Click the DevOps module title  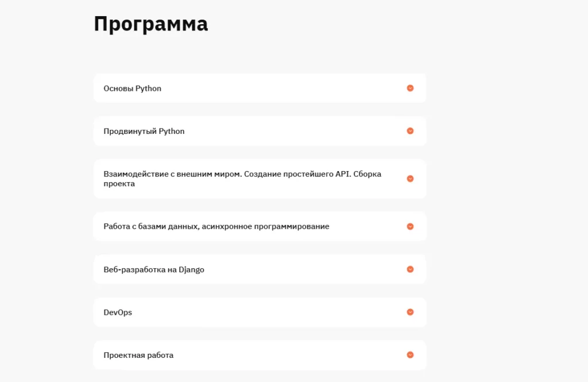(x=117, y=312)
